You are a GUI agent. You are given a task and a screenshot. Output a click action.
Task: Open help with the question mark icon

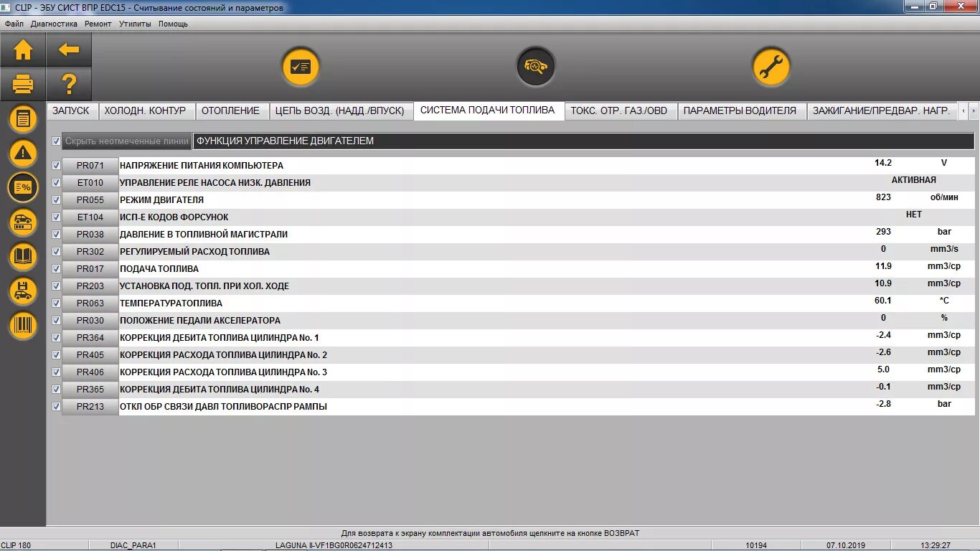coord(69,85)
